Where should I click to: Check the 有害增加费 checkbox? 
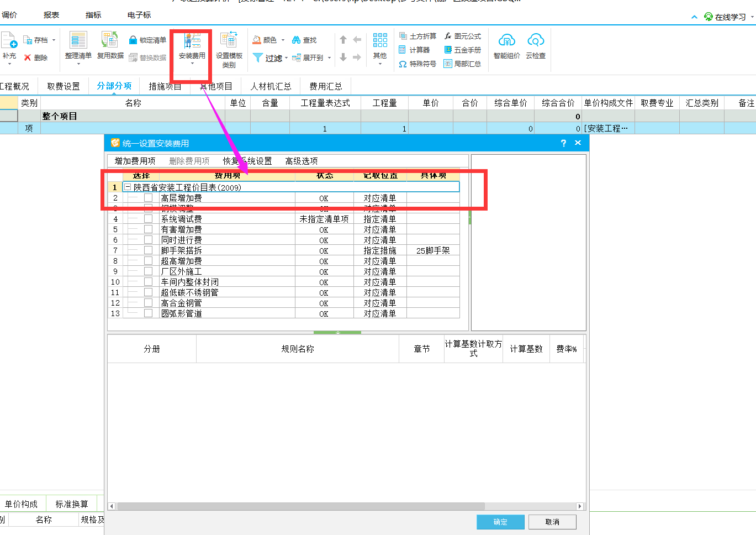148,229
